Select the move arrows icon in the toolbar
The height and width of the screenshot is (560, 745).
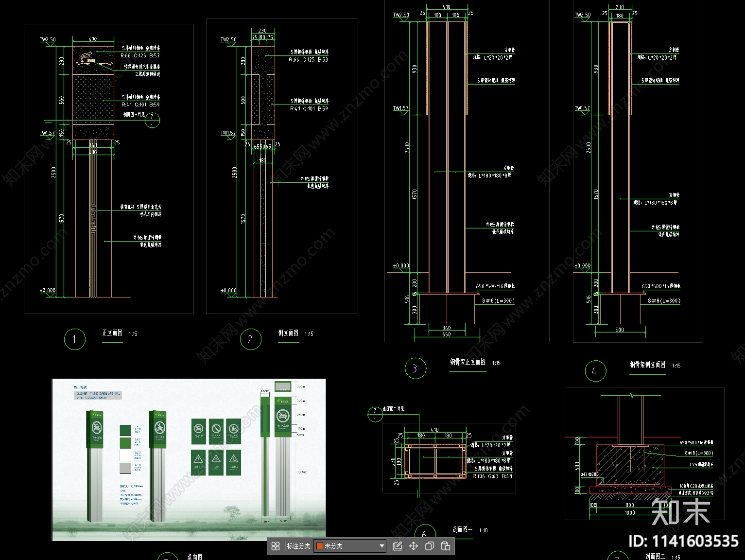413,546
